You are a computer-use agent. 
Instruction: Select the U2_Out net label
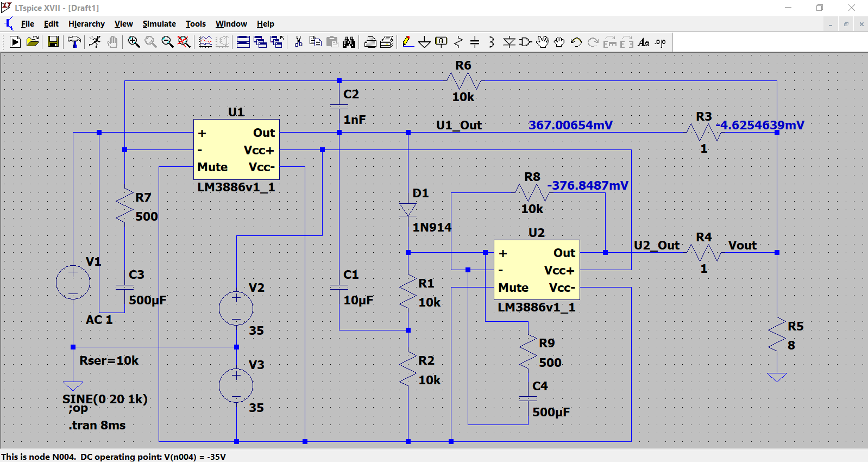657,245
